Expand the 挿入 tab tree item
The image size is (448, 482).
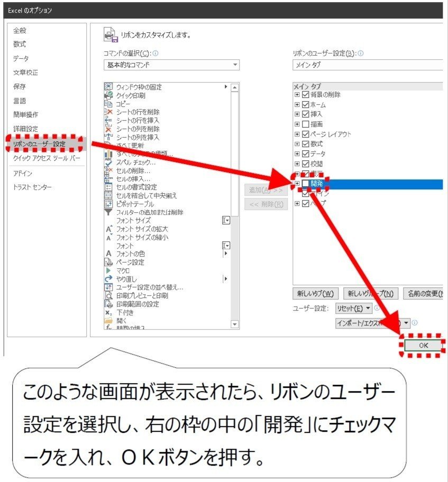(298, 113)
